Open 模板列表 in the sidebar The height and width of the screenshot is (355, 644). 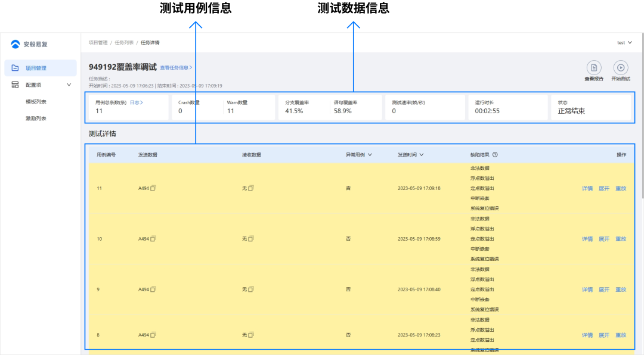36,102
